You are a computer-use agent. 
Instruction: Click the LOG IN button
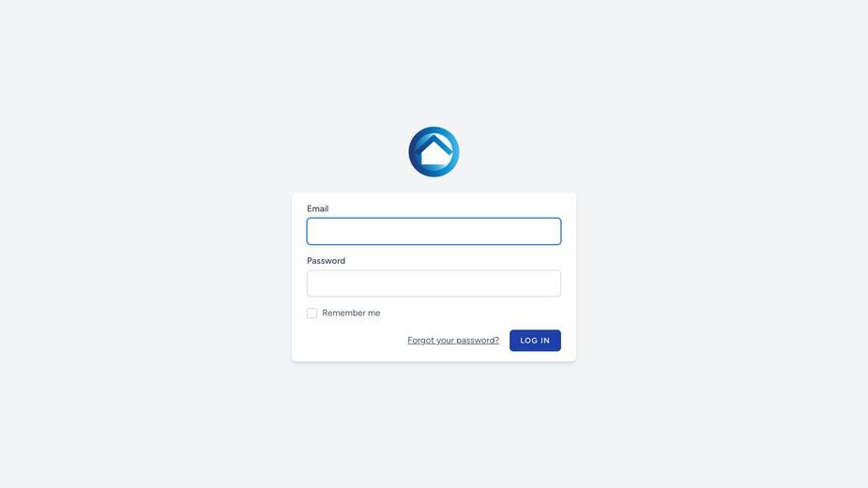coord(535,341)
